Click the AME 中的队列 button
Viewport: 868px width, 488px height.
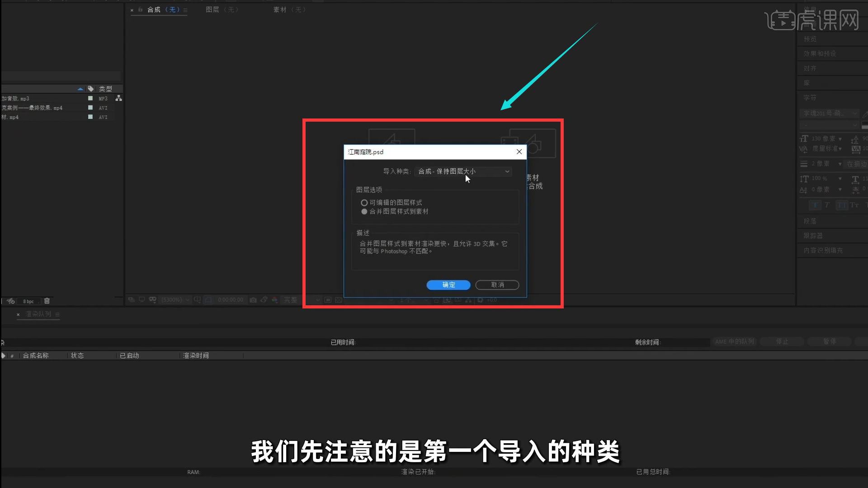click(734, 341)
